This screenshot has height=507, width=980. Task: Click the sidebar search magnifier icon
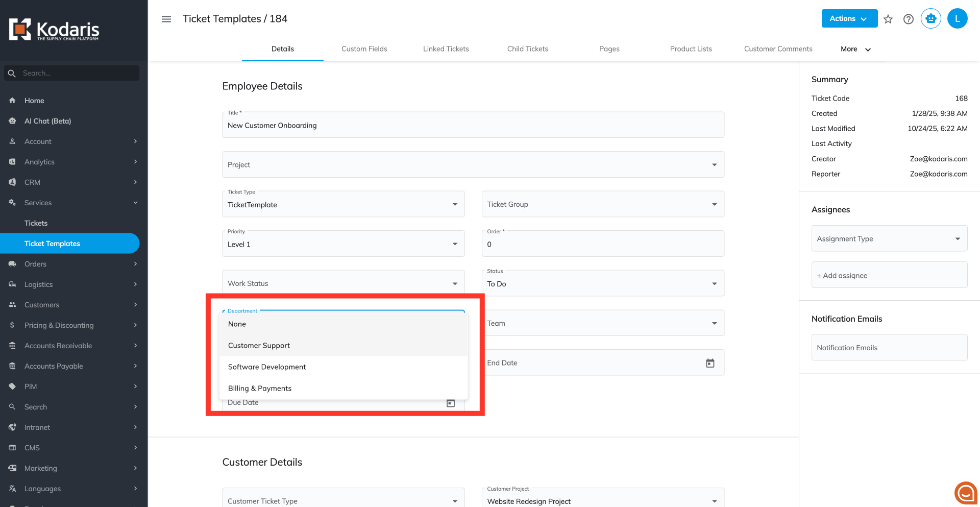pos(12,73)
